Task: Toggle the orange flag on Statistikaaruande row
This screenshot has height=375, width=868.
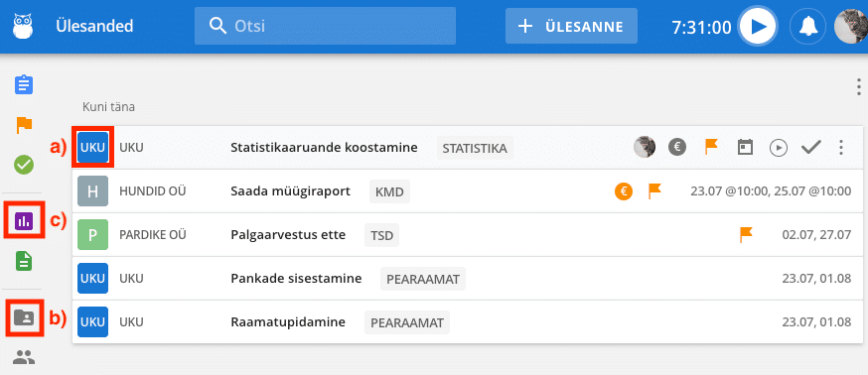Action: tap(711, 147)
